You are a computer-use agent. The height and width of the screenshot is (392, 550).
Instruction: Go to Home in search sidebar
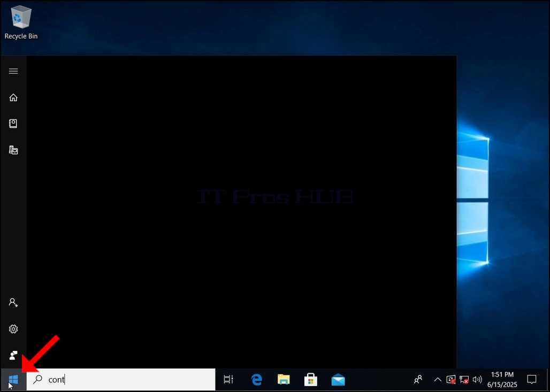point(13,97)
